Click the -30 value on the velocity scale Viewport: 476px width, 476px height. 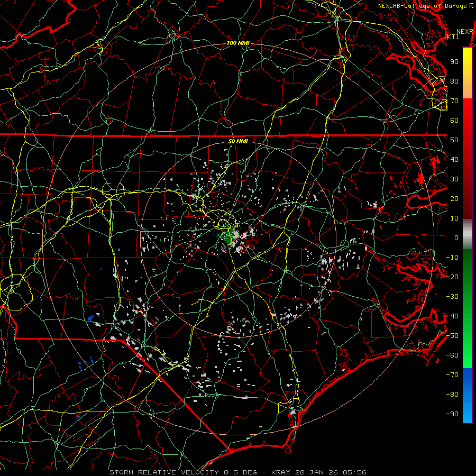pyautogui.click(x=452, y=297)
